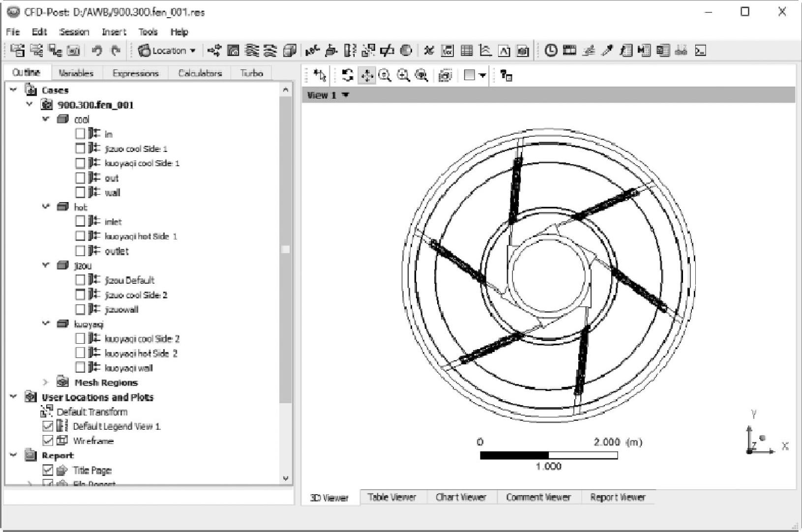802x532 pixels.
Task: Insert a table using the toolbar icon
Action: [467, 51]
